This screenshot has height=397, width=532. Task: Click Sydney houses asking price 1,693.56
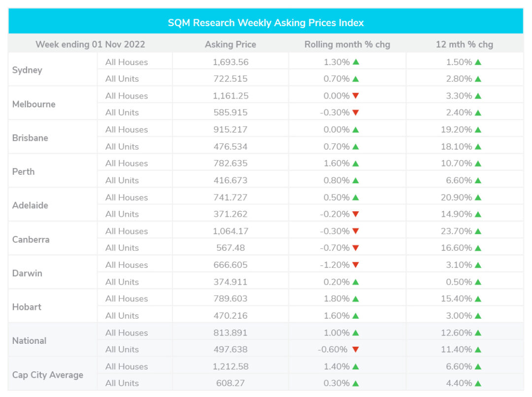coord(231,62)
